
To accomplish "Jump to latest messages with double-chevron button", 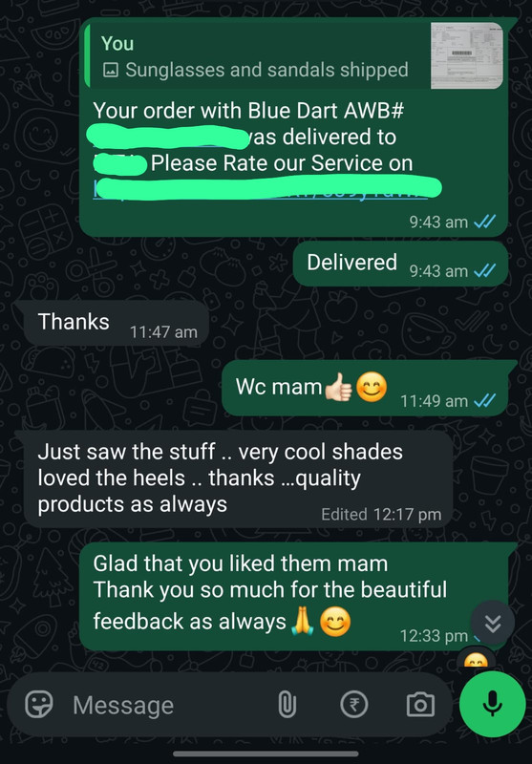I will (493, 624).
